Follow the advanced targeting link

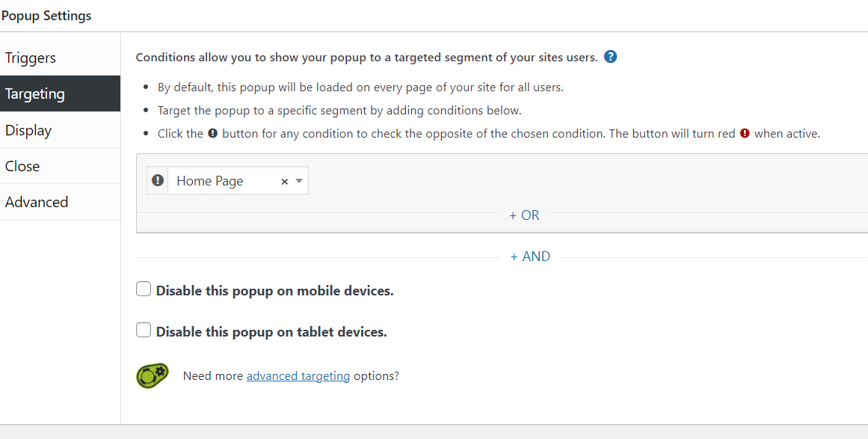coord(298,376)
